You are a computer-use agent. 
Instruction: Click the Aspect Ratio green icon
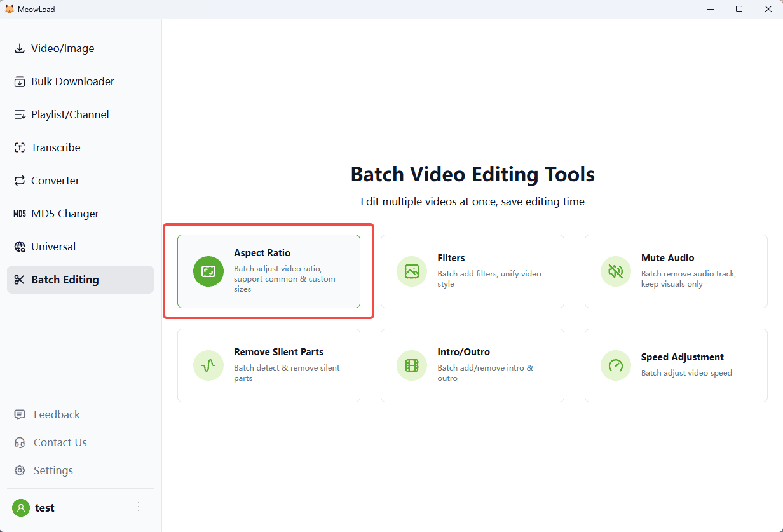[208, 271]
